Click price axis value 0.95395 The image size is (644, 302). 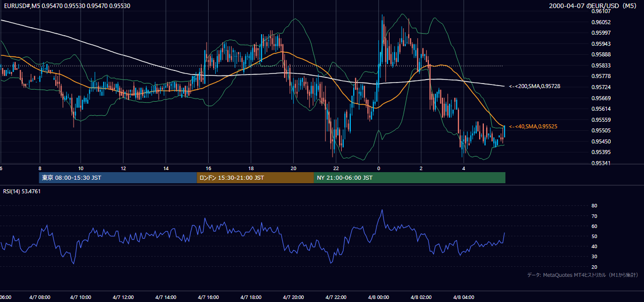601,152
